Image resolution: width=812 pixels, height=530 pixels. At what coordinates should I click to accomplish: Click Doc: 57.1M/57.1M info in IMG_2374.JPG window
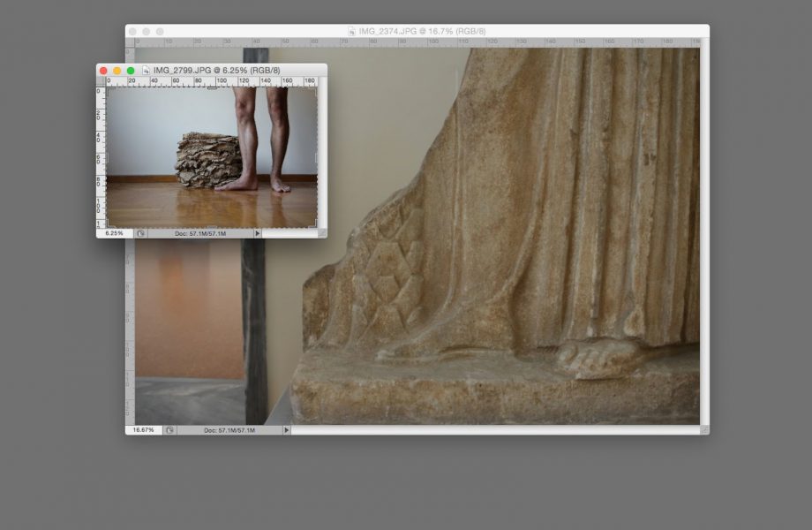click(x=229, y=430)
